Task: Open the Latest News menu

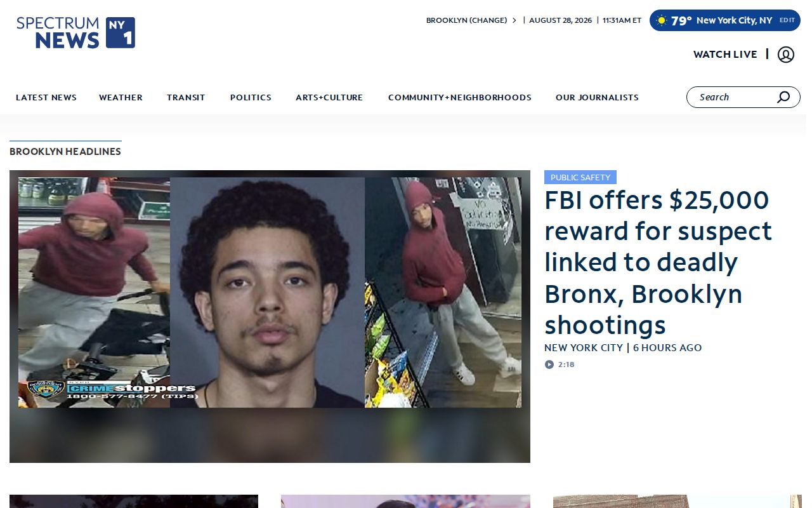Action: 46,97
